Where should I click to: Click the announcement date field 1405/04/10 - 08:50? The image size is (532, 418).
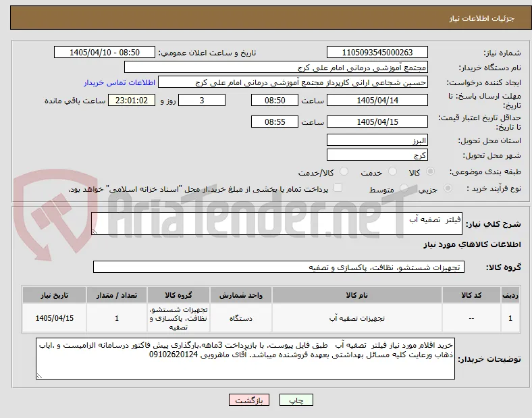(105, 52)
